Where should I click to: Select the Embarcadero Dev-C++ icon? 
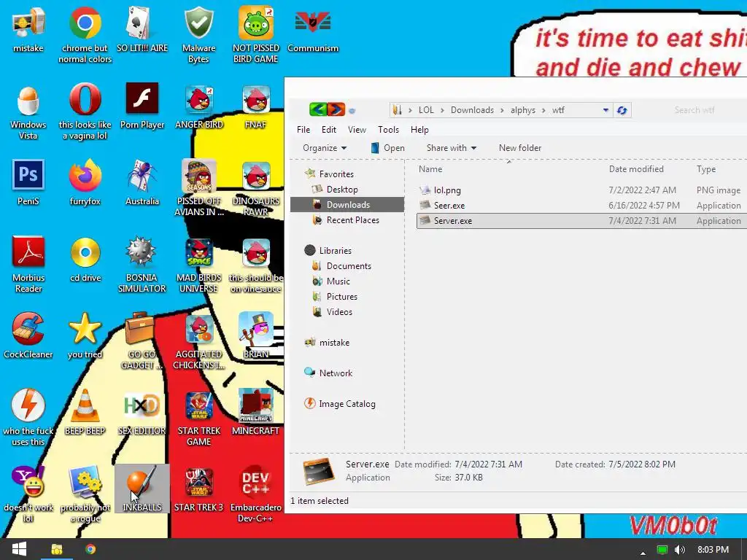pos(256,494)
